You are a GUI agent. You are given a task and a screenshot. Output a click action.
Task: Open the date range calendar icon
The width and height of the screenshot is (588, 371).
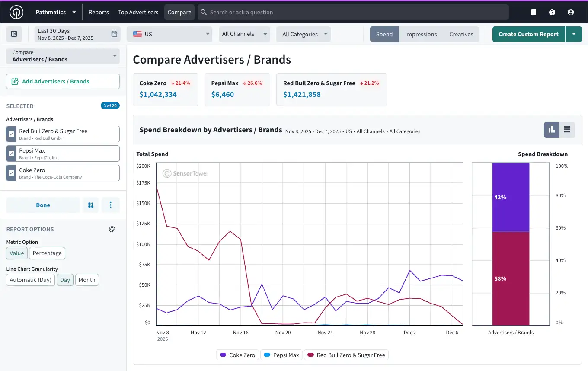point(114,34)
